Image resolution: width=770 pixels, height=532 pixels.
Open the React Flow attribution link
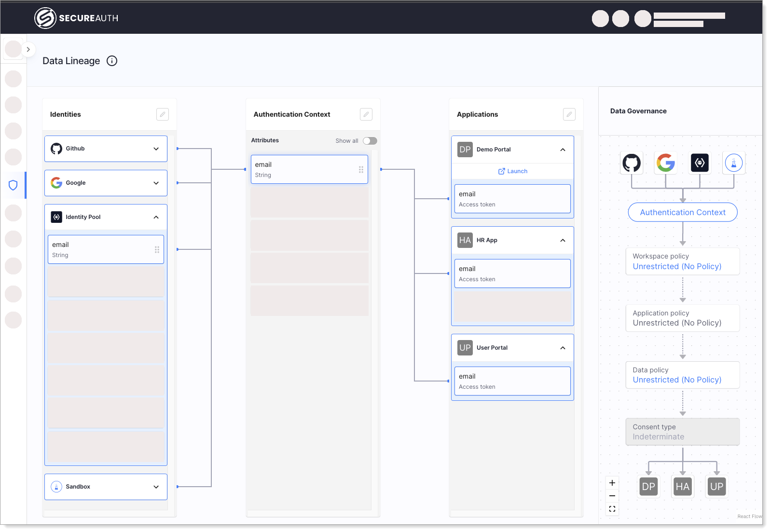749,517
